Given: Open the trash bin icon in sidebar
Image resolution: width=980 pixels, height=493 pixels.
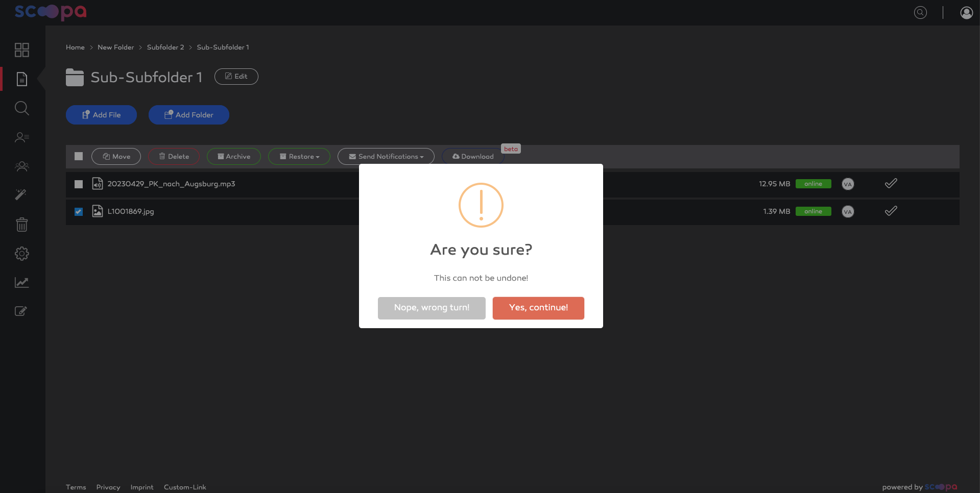Looking at the screenshot, I should pos(22,224).
